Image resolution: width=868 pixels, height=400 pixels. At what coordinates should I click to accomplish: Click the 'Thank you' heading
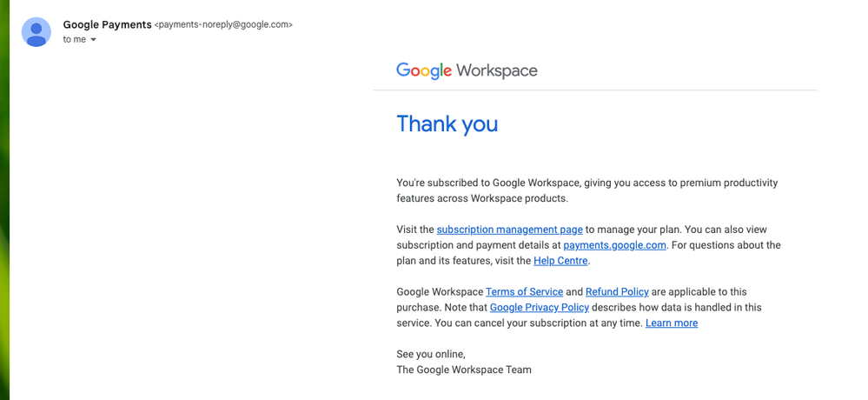pyautogui.click(x=447, y=124)
